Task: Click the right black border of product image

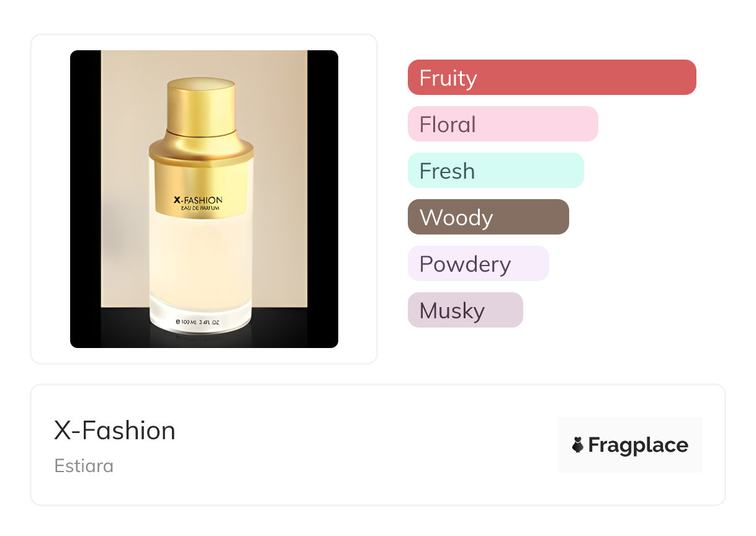Action: tap(323, 199)
